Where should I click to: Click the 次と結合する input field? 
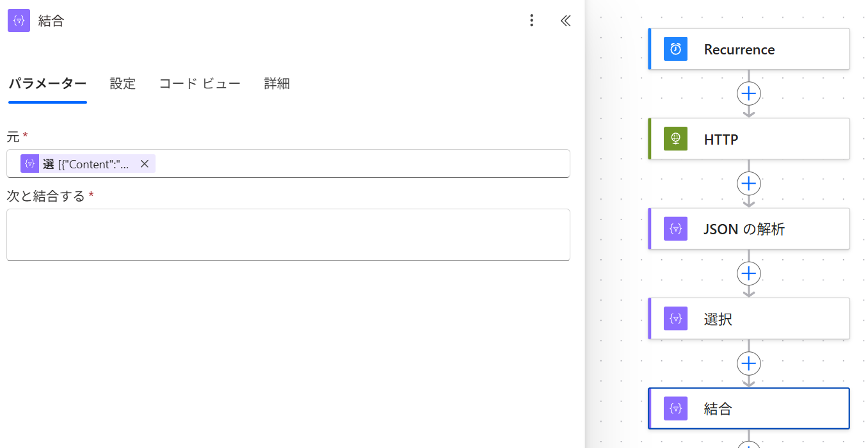[x=288, y=235]
